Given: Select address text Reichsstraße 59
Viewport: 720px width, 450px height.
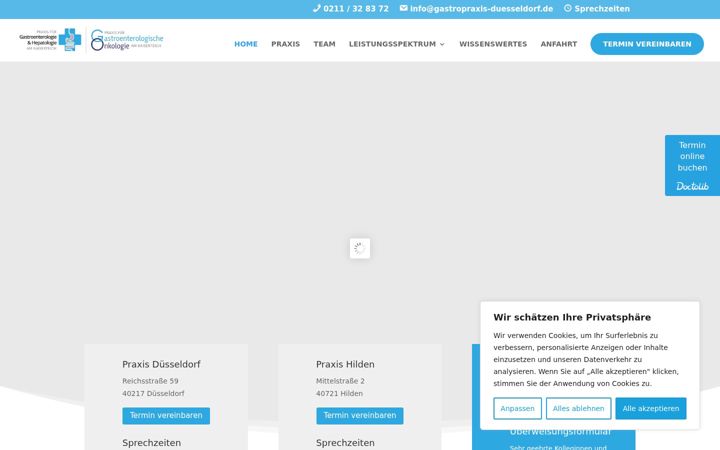Looking at the screenshot, I should (x=150, y=381).
